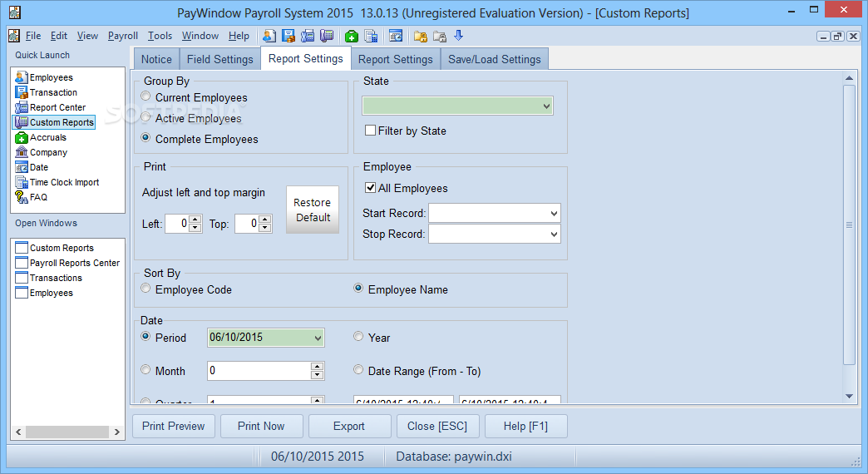Click the vertical scrollbar up arrow
Viewport: 868px width, 474px height.
coord(849,78)
